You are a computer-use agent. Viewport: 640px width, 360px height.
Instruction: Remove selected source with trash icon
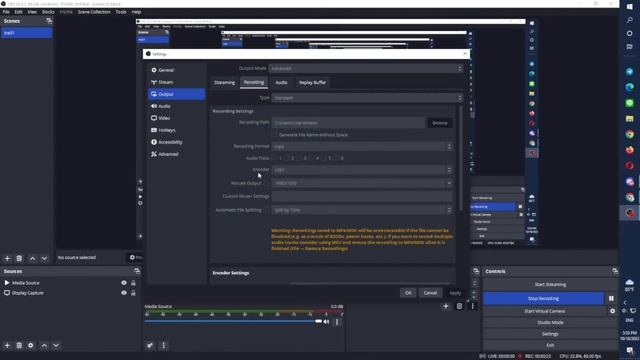click(19, 345)
